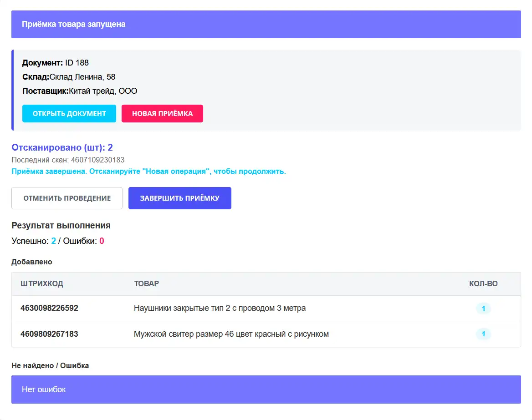This screenshot has width=532, height=420.
Task: Click the Отсканировано (шт) counter heading
Action: pyautogui.click(x=62, y=147)
